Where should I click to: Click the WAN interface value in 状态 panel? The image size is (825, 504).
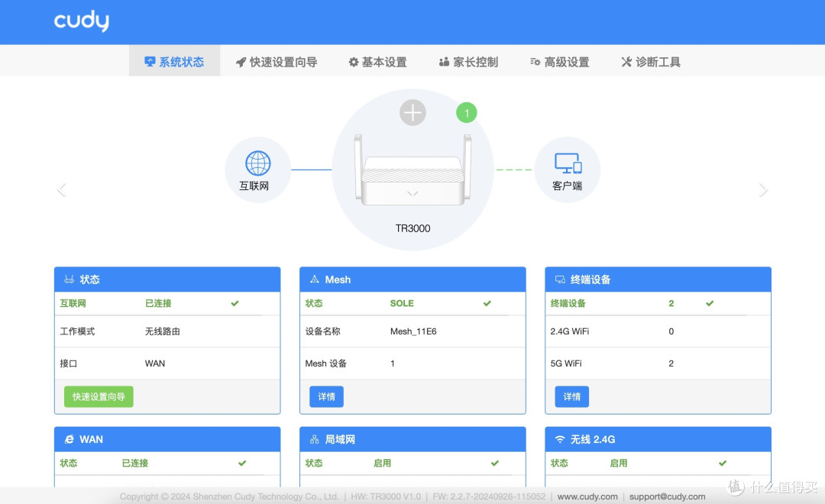coord(154,363)
